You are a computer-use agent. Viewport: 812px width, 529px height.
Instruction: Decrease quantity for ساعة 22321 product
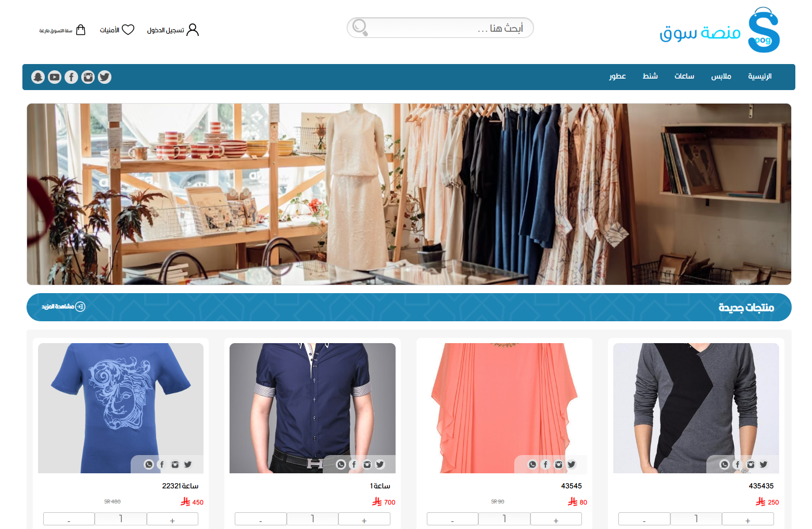69,520
